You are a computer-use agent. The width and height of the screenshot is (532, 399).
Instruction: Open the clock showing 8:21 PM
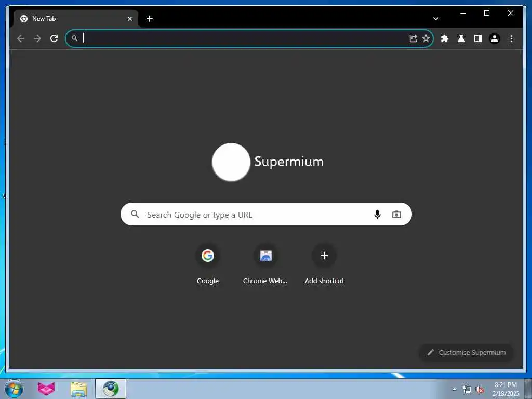point(506,389)
